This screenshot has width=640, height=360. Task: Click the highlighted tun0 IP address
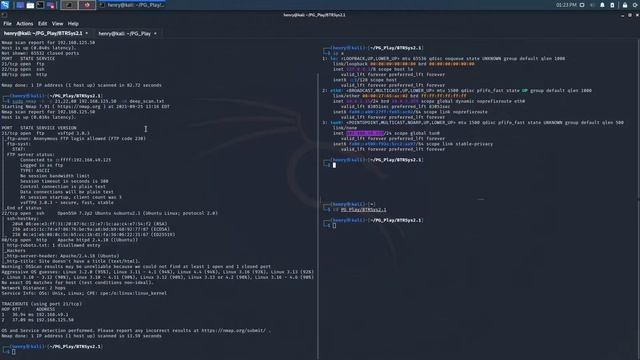365,133
